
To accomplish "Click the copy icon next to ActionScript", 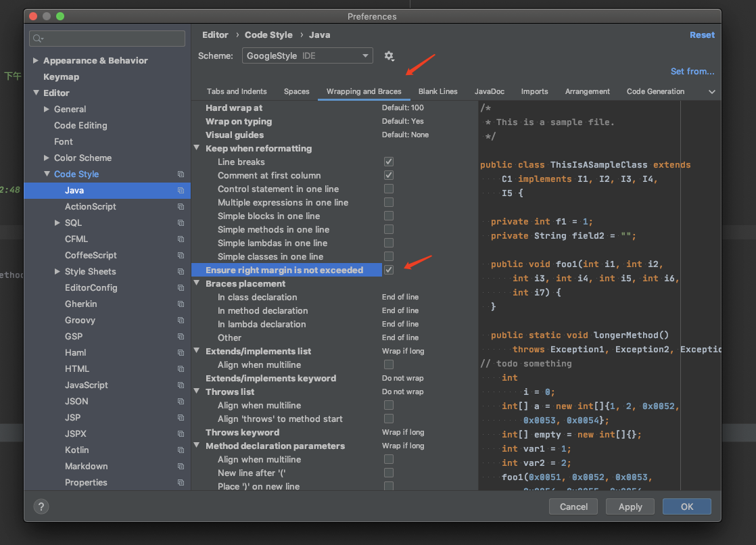I will pyautogui.click(x=181, y=206).
